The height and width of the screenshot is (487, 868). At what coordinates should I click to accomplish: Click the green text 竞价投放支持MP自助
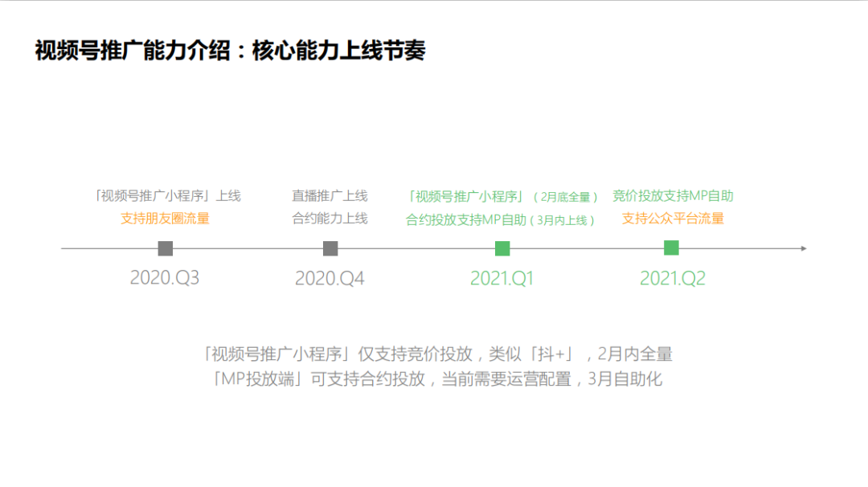(674, 194)
